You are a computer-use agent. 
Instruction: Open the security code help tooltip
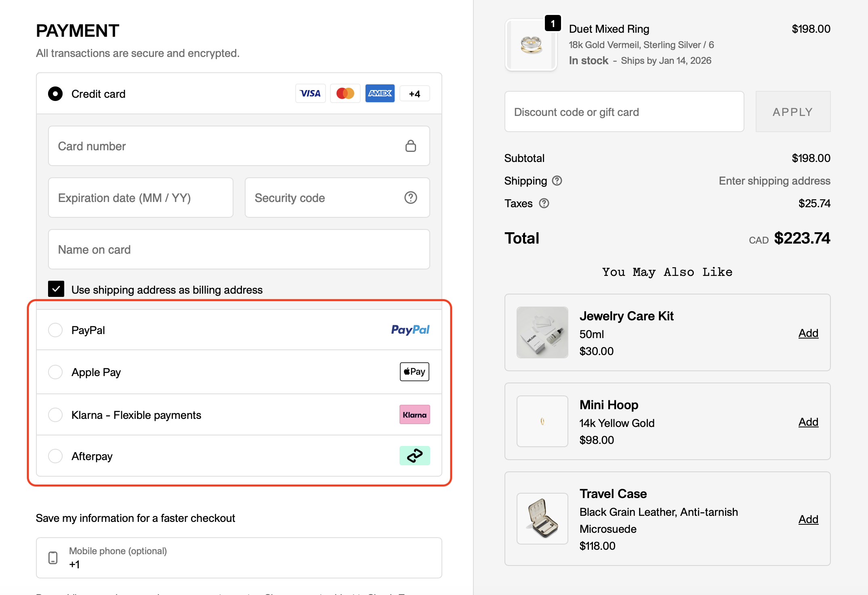pyautogui.click(x=410, y=198)
